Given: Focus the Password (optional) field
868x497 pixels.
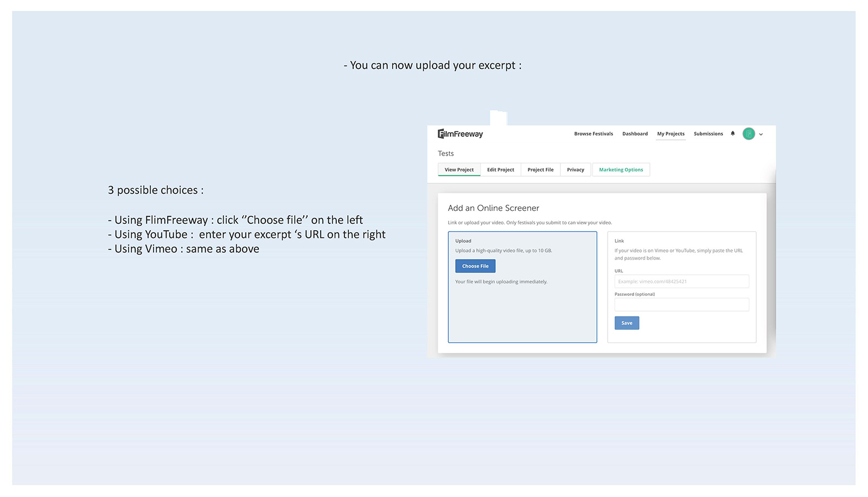Looking at the screenshot, I should point(681,305).
